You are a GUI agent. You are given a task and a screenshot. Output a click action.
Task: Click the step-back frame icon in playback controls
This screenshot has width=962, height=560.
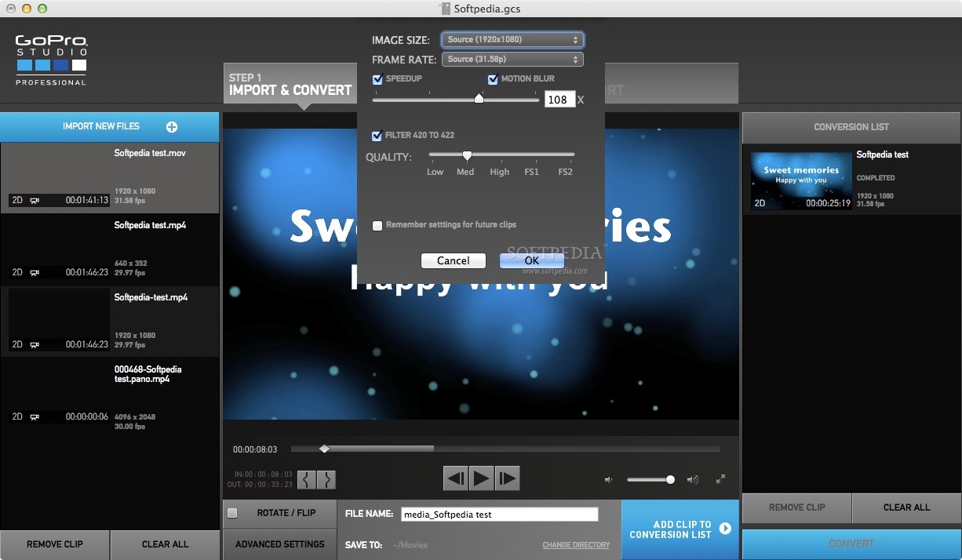pos(456,478)
